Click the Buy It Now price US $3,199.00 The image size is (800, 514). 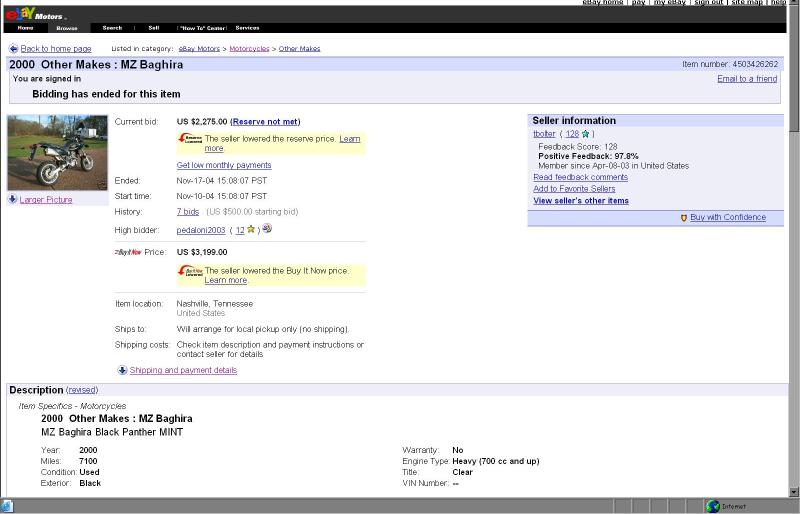(202, 252)
